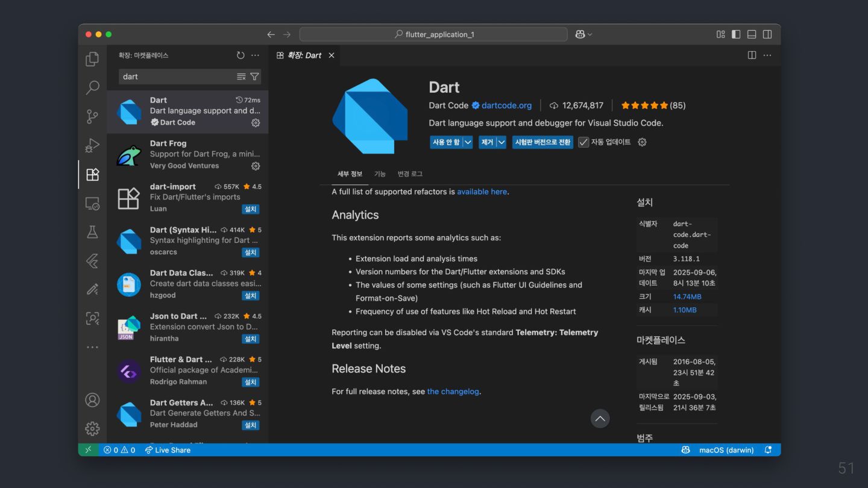The height and width of the screenshot is (488, 868).
Task: Open the five-star rating (85) reviews
Action: [653, 105]
